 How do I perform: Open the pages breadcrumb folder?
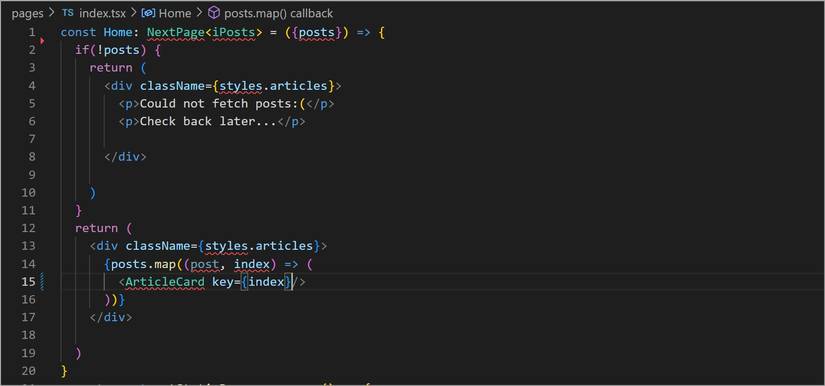pos(27,13)
